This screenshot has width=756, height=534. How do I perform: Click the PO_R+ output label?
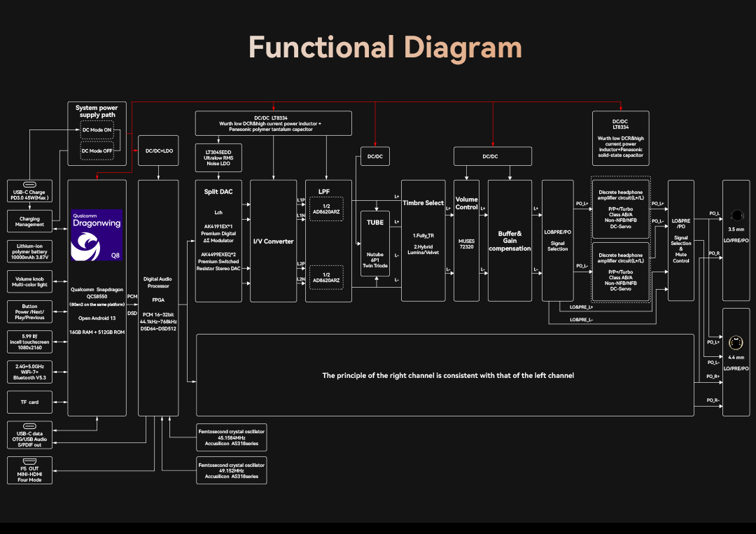click(713, 377)
